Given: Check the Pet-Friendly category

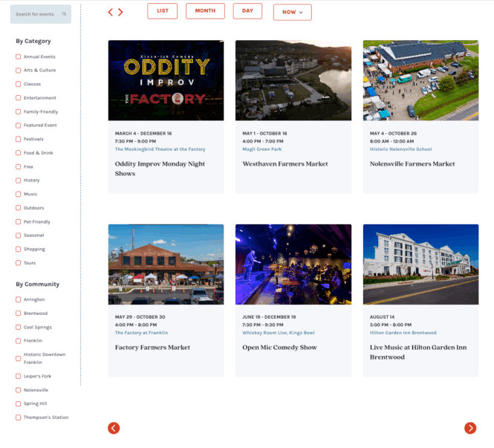Looking at the screenshot, I should [19, 222].
